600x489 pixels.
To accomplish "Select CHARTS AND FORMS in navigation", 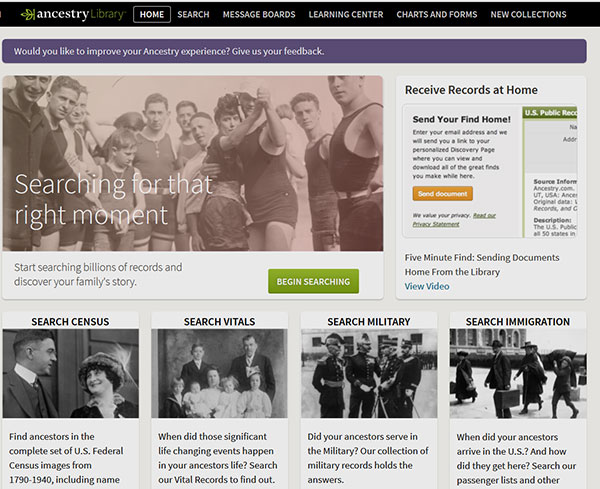I will [437, 15].
